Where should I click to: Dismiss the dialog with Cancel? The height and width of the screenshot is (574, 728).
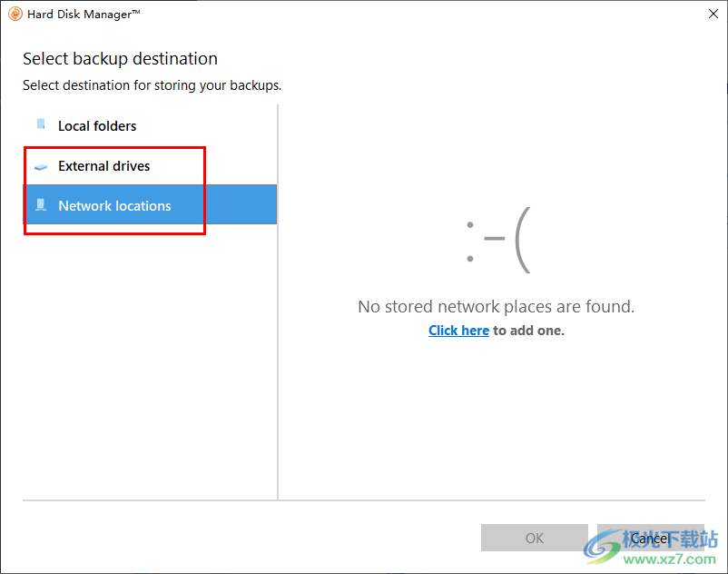click(651, 538)
